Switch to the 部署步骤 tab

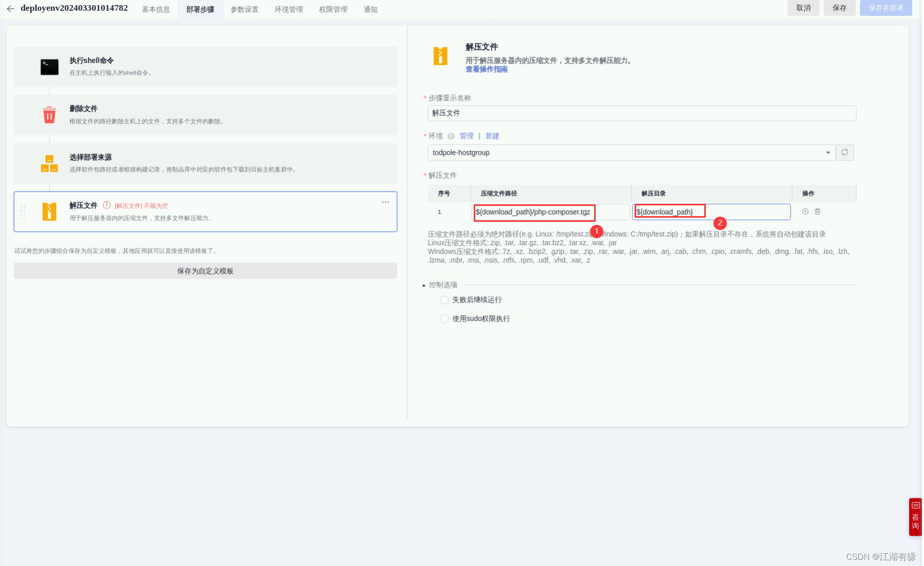click(200, 9)
